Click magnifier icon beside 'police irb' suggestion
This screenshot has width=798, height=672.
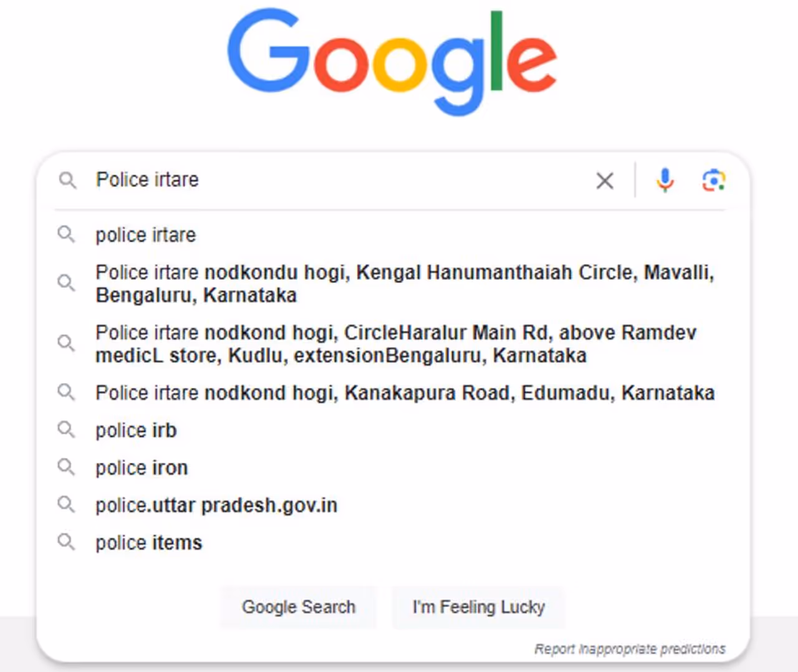[x=66, y=430]
